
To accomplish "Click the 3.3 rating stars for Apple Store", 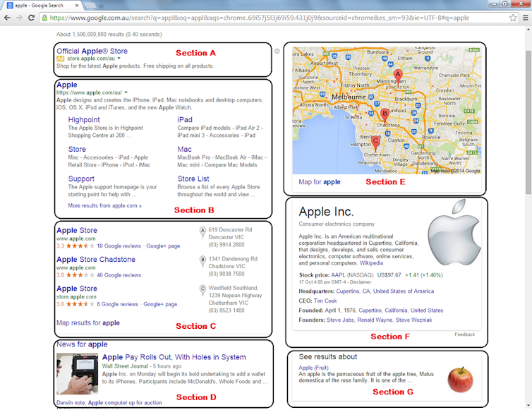I will click(80, 246).
